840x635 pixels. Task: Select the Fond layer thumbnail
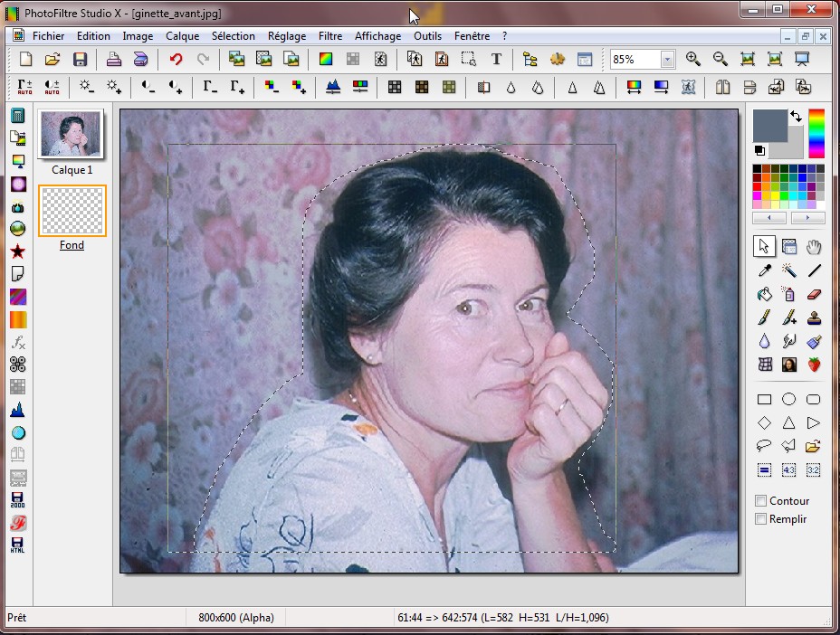72,211
